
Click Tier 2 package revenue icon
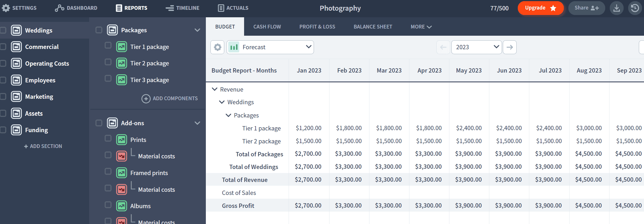point(122,63)
